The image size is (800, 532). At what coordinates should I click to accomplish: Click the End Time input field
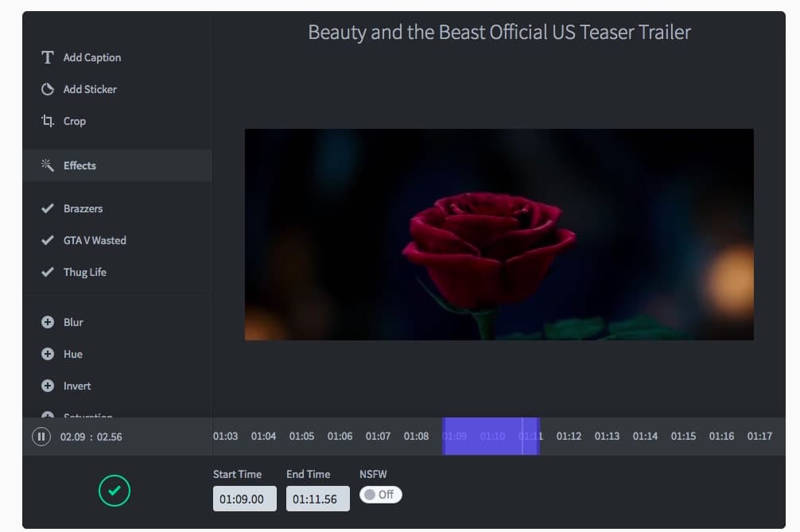(x=317, y=499)
